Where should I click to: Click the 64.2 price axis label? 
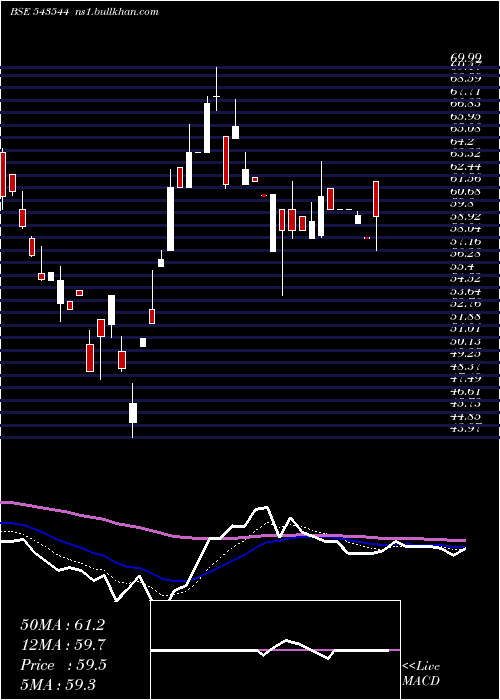pyautogui.click(x=462, y=142)
